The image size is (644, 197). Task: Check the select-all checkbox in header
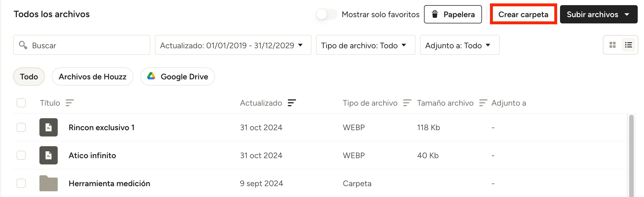click(x=21, y=103)
